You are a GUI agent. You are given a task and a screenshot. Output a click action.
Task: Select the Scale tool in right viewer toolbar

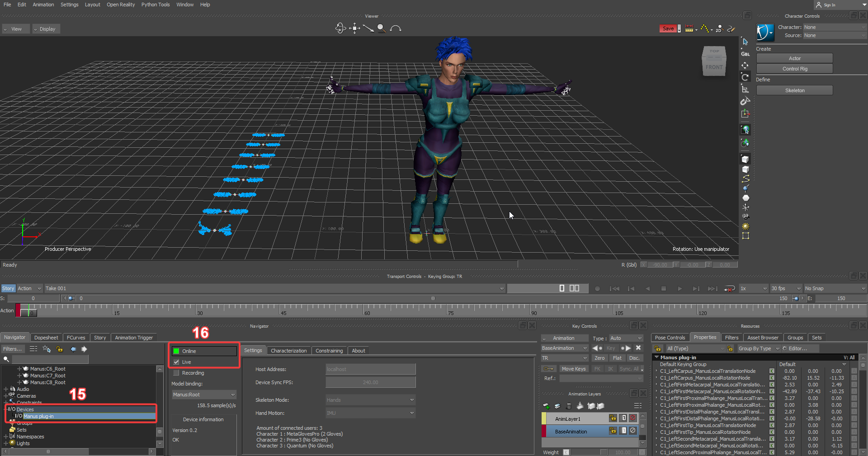coord(745,89)
